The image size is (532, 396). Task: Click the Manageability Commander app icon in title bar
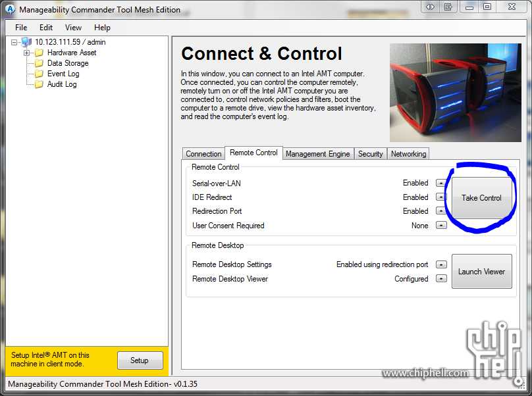click(x=11, y=9)
